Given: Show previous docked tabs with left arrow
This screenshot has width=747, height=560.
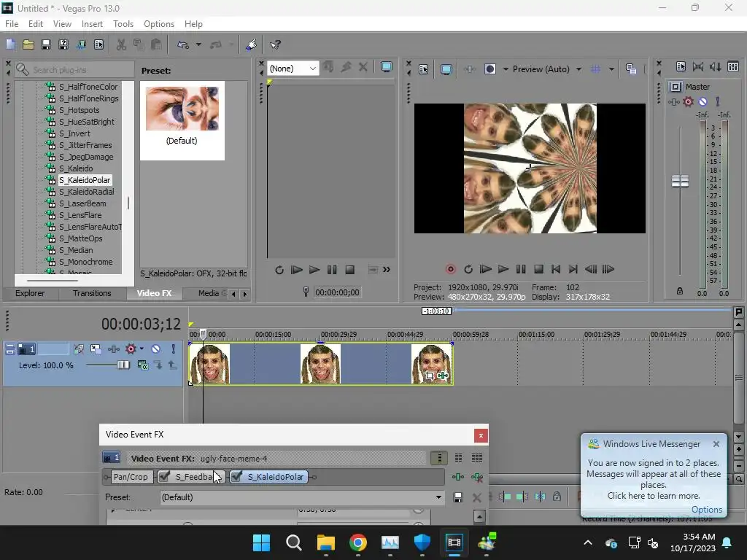Looking at the screenshot, I should click(x=233, y=294).
